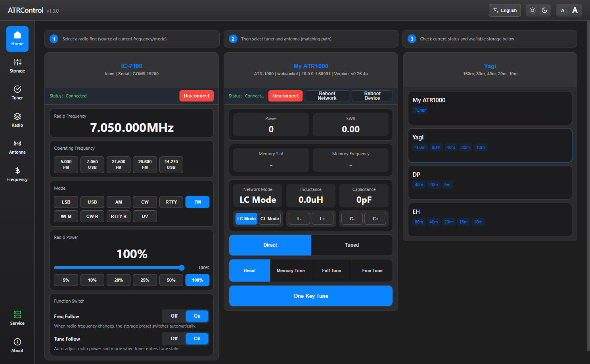Viewport: 590px width, 364px height.
Task: Disconnect the ATR1000 tuner
Action: click(x=285, y=96)
